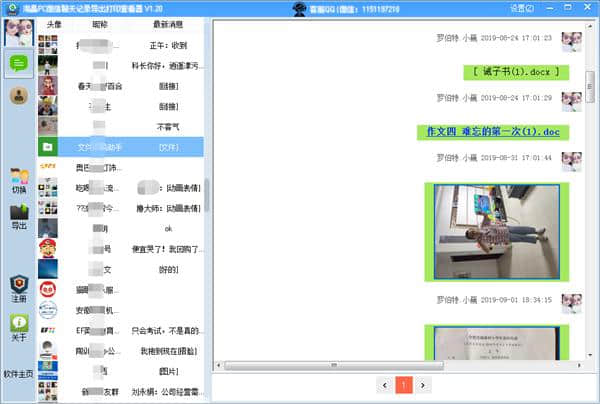The height and width of the screenshot is (404, 600).
Task: Switch to the contacts icon in sidebar
Action: click(x=18, y=96)
